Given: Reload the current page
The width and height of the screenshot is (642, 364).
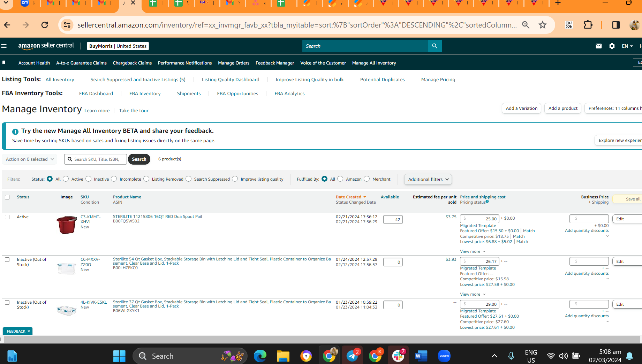Looking at the screenshot, I should (x=45, y=25).
